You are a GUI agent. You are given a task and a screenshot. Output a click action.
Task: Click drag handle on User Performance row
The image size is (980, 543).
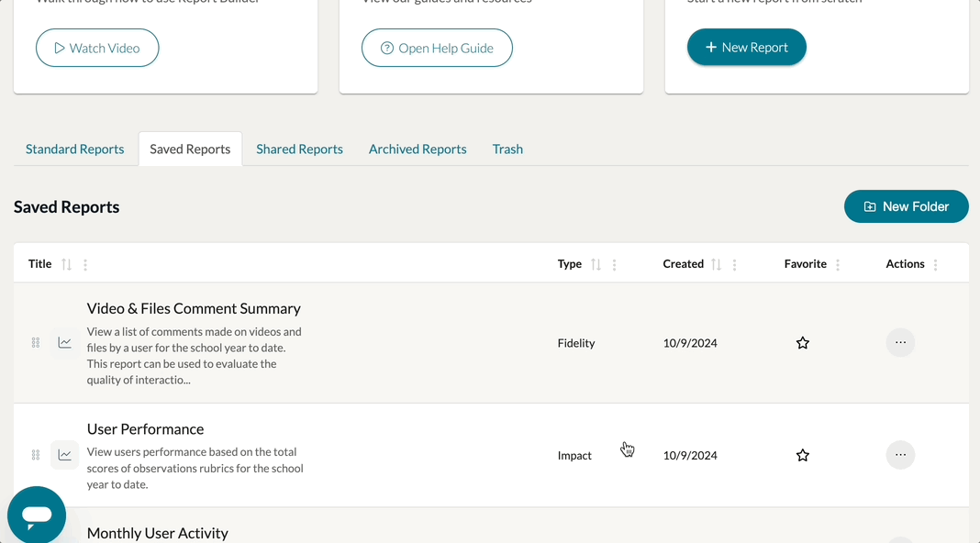36,455
